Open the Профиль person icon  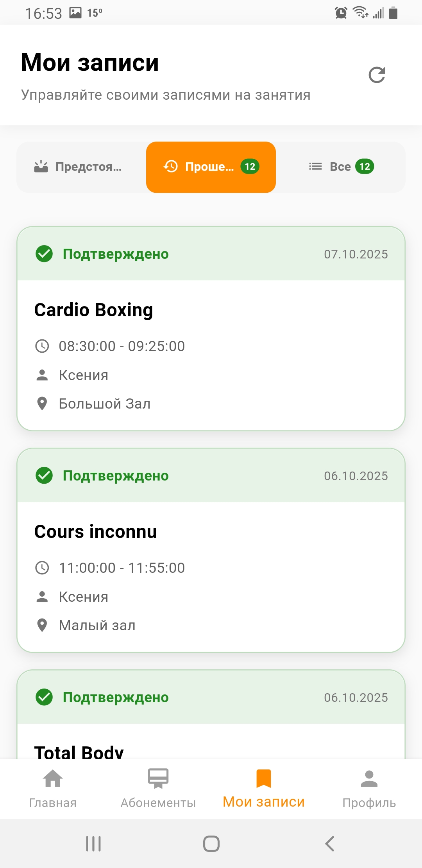click(x=369, y=778)
